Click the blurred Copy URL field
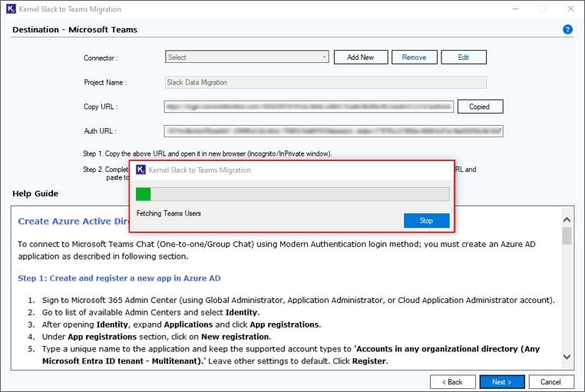The image size is (585, 392). 309,107
